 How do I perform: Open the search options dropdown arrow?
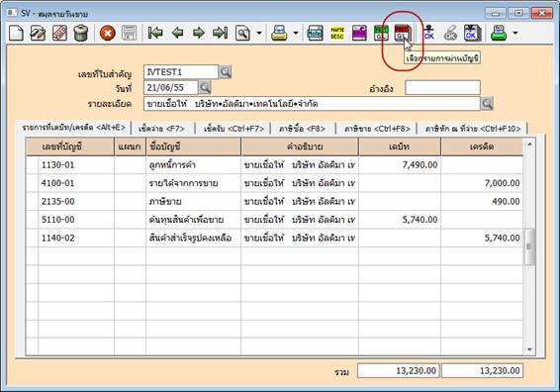coord(259,34)
